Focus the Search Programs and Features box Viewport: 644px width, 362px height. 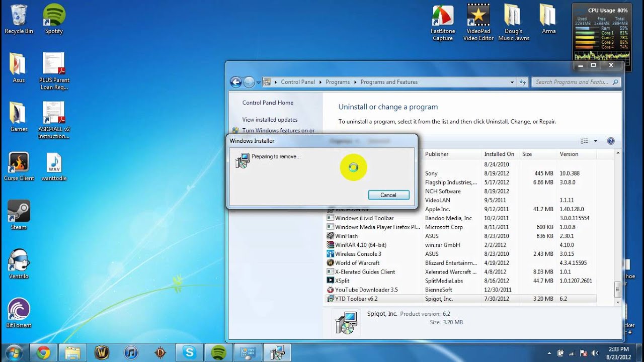pos(576,82)
